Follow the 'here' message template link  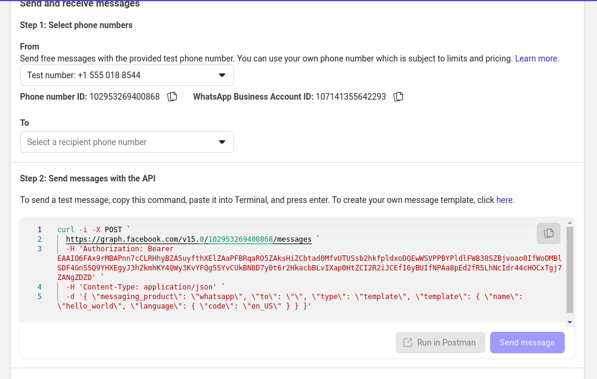pos(505,200)
